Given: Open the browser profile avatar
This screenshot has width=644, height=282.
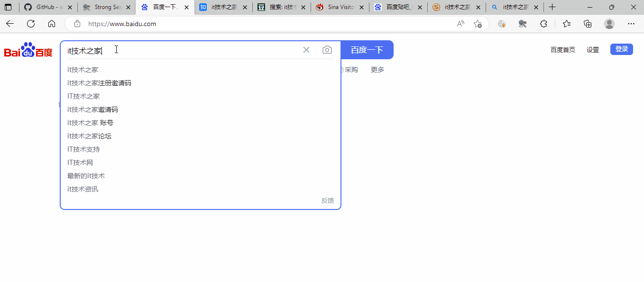Looking at the screenshot, I should click(609, 24).
